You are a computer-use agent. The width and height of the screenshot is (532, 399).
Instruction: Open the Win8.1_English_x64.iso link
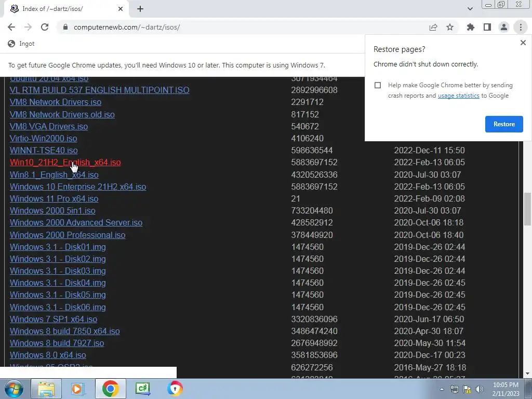tap(54, 175)
